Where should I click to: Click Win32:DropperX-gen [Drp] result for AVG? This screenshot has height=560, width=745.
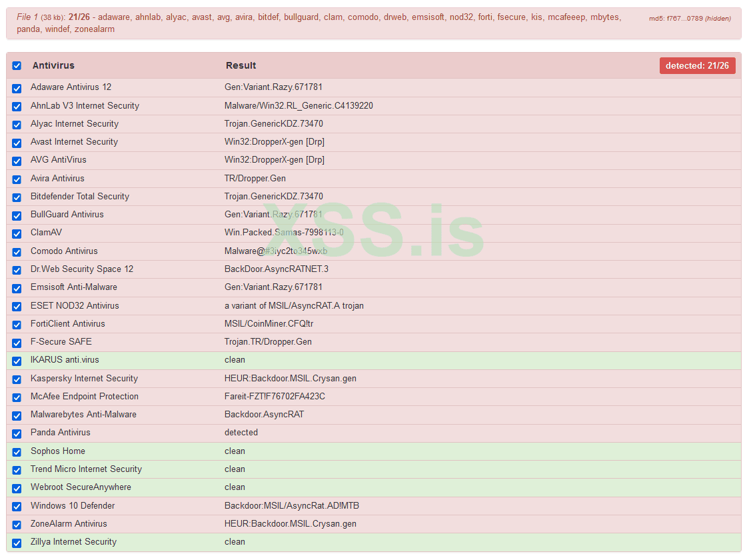click(275, 160)
